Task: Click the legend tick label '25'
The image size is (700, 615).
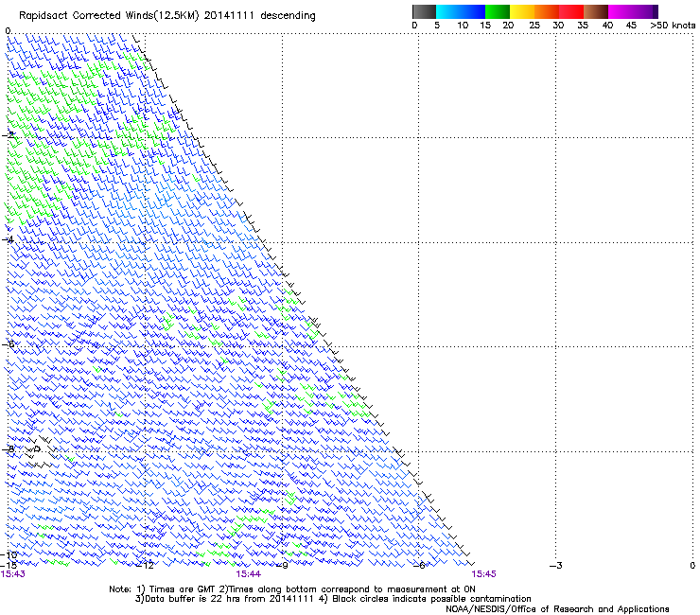Action: 534,26
